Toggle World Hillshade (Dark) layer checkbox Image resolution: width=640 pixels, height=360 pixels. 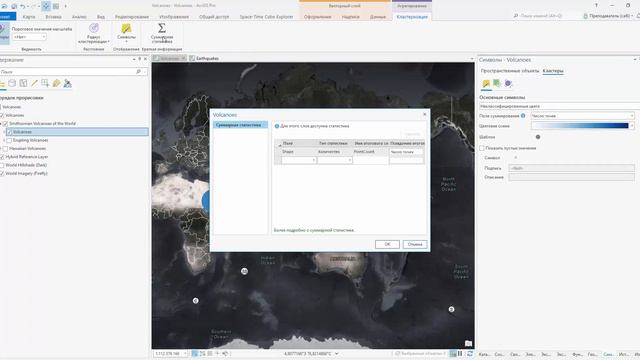coord(2,165)
